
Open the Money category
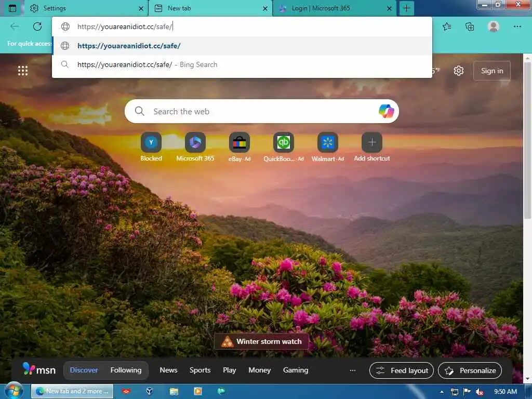(x=260, y=370)
